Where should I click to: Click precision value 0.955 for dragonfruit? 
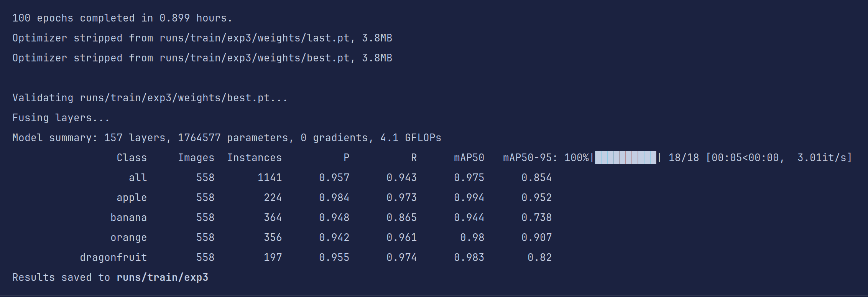(334, 257)
